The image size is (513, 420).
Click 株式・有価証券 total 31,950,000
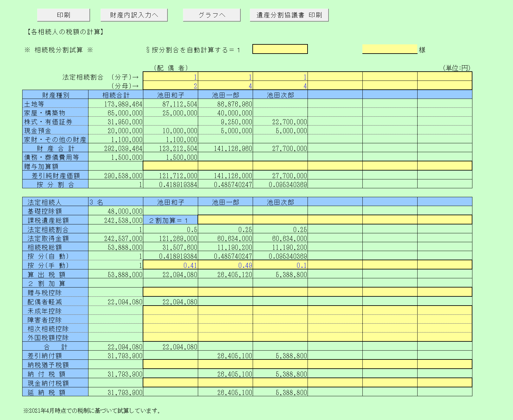click(x=116, y=121)
